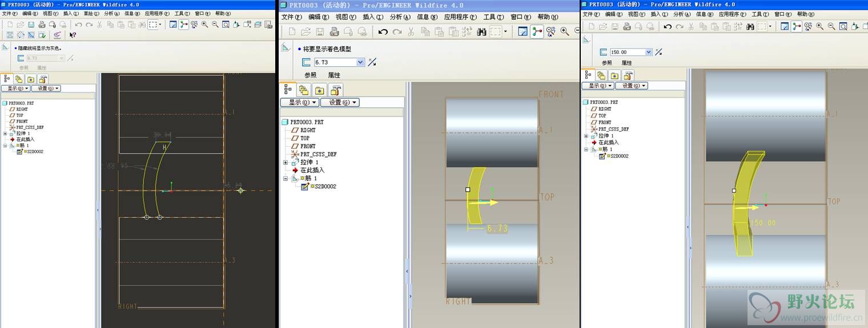Click thickness value field 150.00 in right window
868x328 pixels.
tap(628, 52)
